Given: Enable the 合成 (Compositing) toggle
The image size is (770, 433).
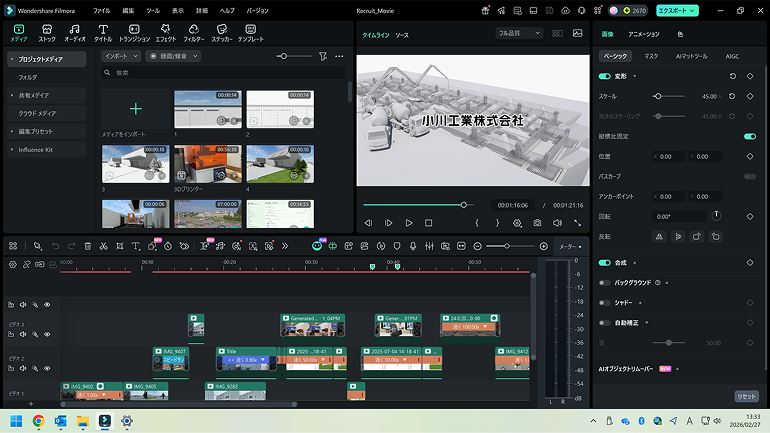Looking at the screenshot, I should 604,262.
